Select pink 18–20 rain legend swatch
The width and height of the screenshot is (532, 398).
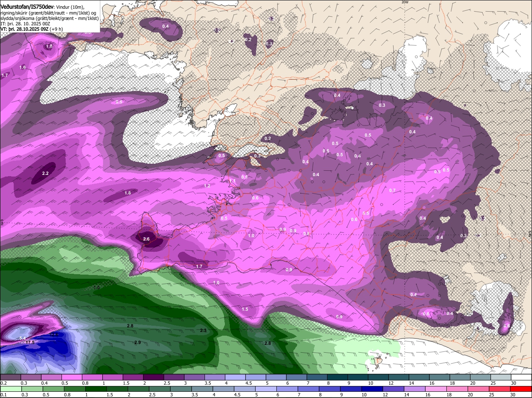point(458,389)
